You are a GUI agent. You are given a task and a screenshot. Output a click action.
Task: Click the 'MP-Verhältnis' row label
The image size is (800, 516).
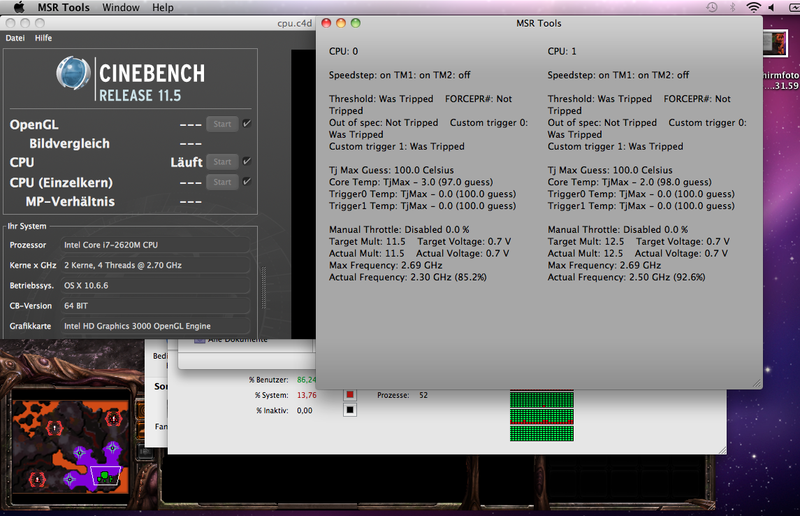pos(70,202)
